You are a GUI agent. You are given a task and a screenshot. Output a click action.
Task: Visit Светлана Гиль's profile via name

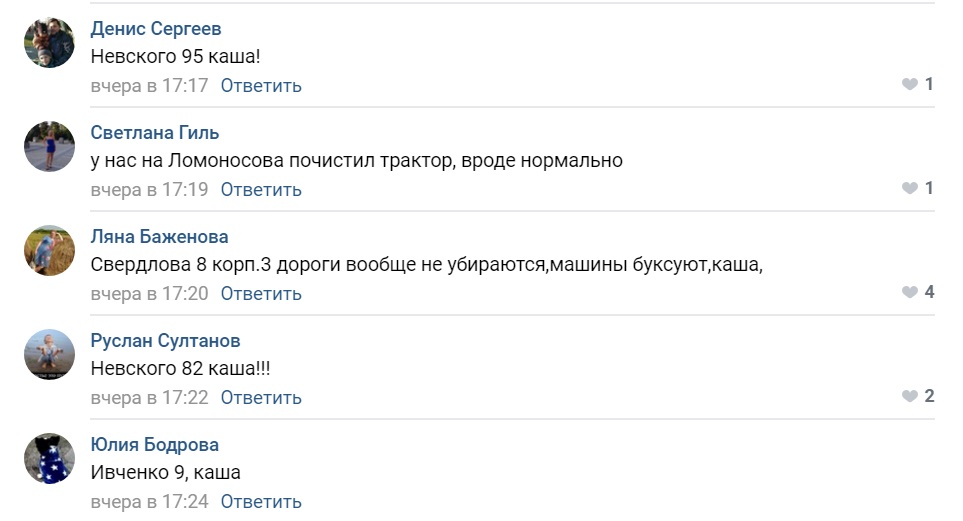(x=155, y=133)
